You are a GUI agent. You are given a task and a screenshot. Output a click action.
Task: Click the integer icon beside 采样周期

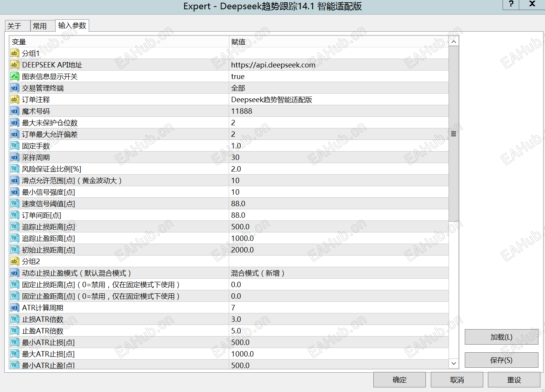pyautogui.click(x=14, y=157)
